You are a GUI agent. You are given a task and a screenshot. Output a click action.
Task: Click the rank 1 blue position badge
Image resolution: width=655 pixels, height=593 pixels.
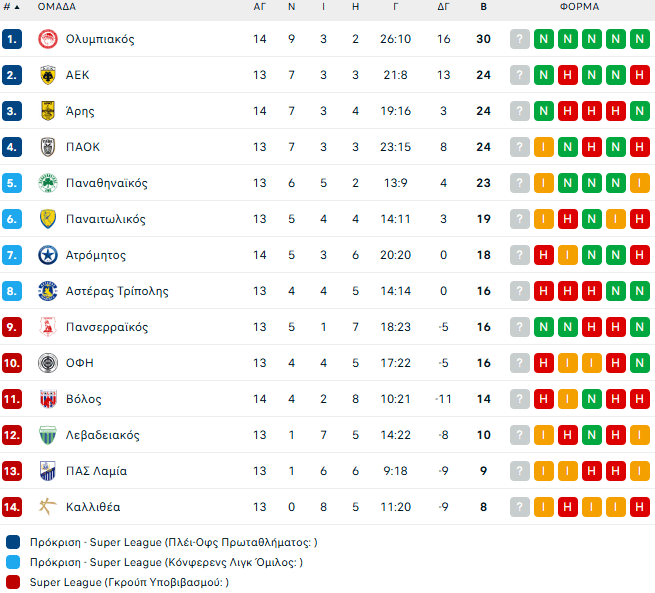[x=12, y=39]
